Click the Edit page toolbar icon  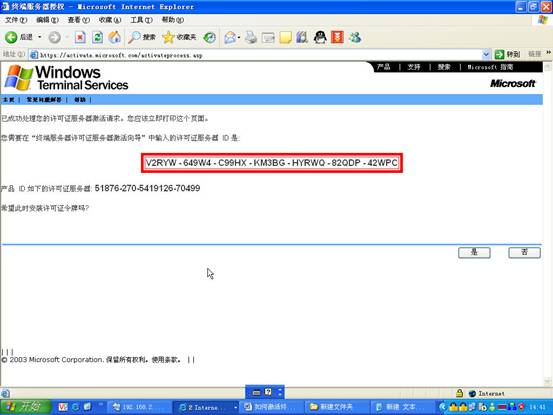[x=268, y=37]
